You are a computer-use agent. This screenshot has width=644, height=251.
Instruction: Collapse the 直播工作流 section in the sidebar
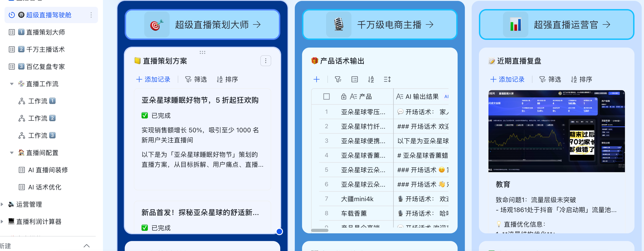point(12,84)
